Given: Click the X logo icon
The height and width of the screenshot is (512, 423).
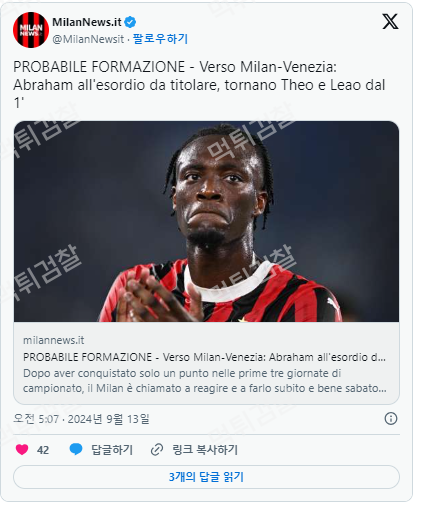Looking at the screenshot, I should click(x=390, y=22).
